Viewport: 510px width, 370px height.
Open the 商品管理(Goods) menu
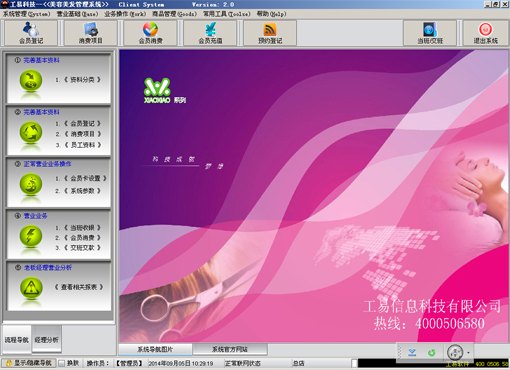[174, 14]
